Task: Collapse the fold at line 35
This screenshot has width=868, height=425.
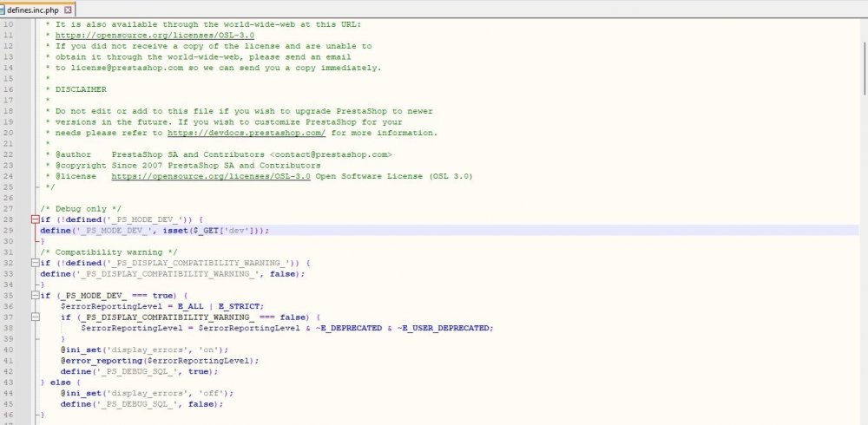Action: 36,296
